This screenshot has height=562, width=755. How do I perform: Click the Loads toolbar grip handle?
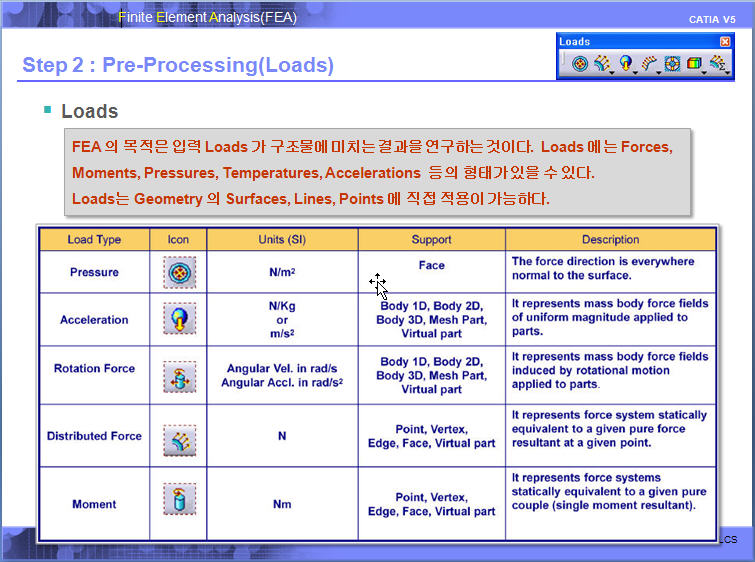(565, 64)
